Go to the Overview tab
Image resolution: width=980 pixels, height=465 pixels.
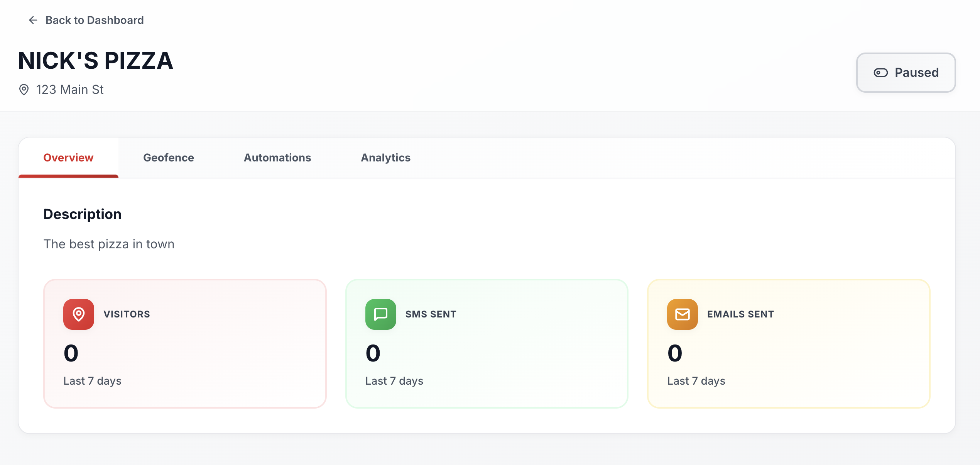pos(68,158)
